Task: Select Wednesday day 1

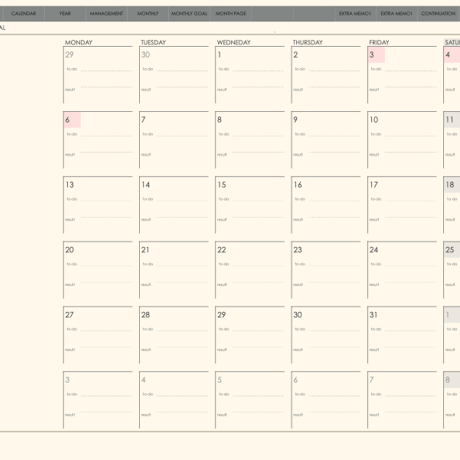Action: [x=219, y=55]
